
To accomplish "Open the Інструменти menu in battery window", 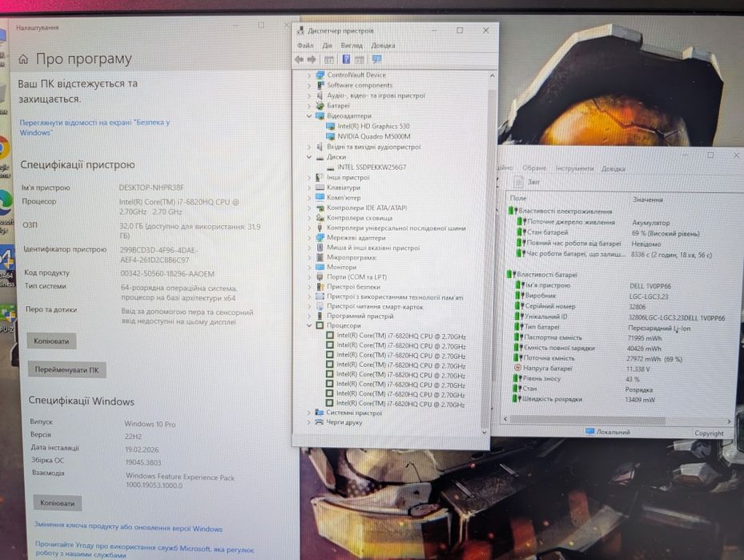I will (574, 168).
